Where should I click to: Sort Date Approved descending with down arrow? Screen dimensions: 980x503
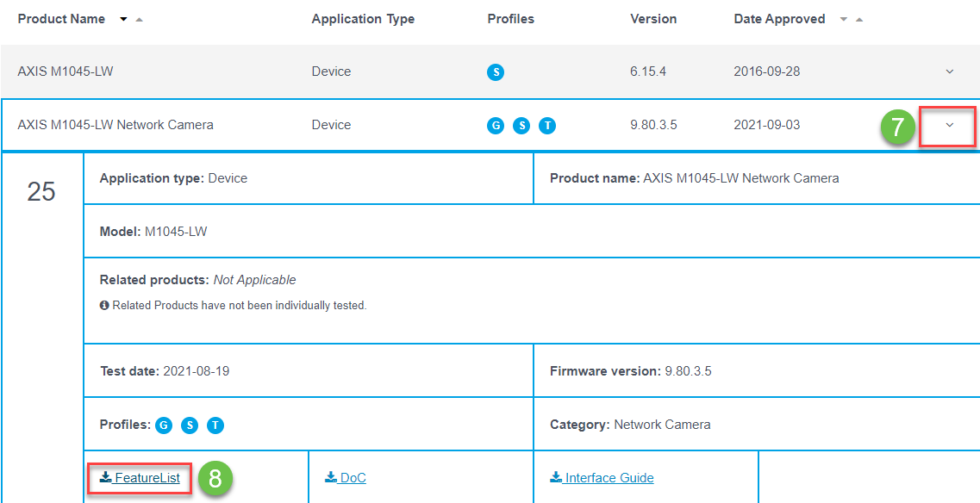click(x=843, y=20)
